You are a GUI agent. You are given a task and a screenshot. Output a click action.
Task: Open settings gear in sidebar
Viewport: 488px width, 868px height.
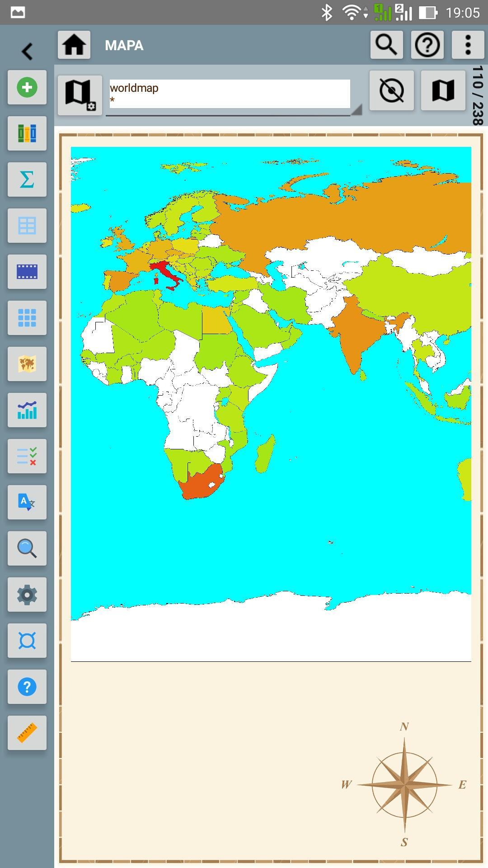[27, 594]
